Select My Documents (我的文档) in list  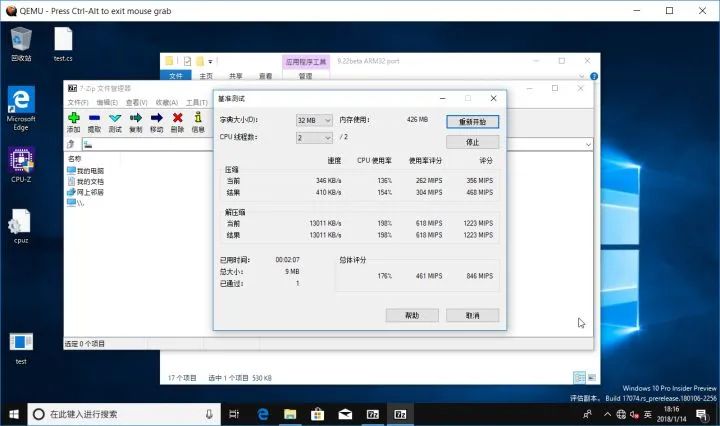(x=85, y=181)
